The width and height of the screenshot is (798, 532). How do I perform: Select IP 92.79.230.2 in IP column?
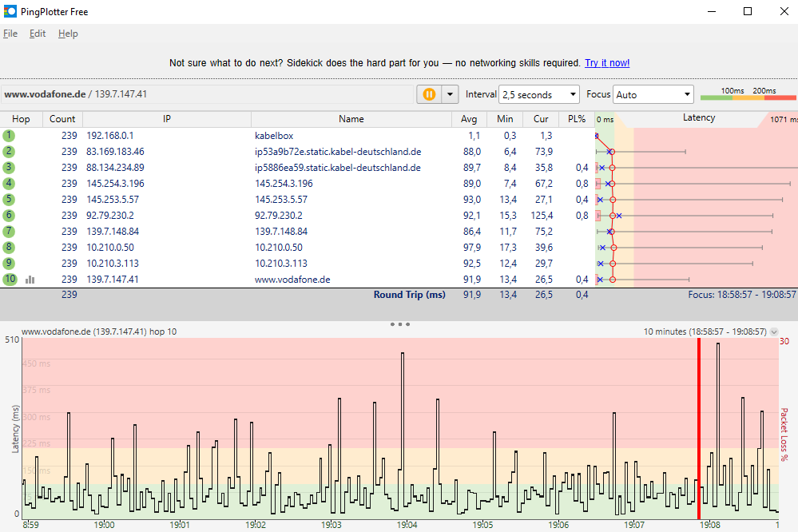[x=110, y=216]
